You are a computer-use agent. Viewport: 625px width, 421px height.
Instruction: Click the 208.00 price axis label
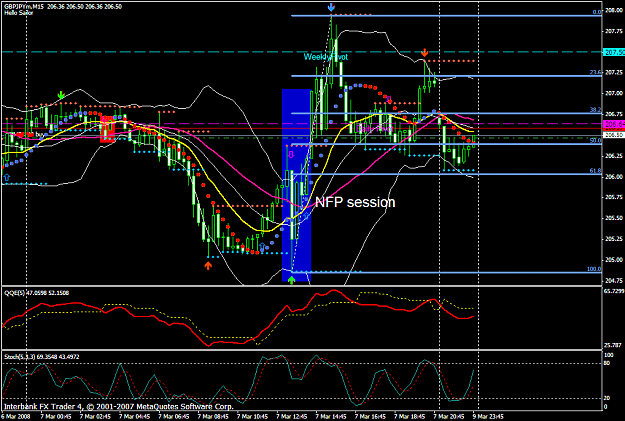point(614,10)
